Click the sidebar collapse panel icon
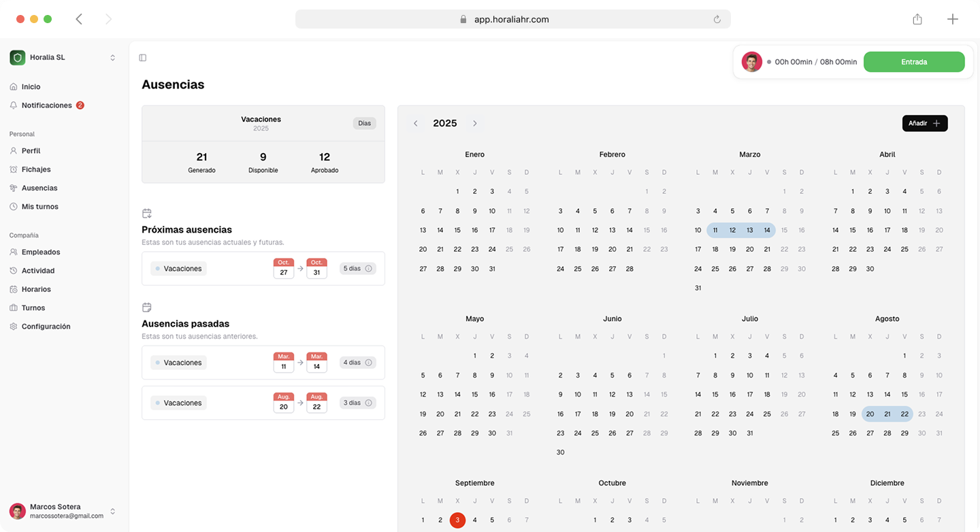Viewport: 980px width, 532px height. pyautogui.click(x=142, y=58)
